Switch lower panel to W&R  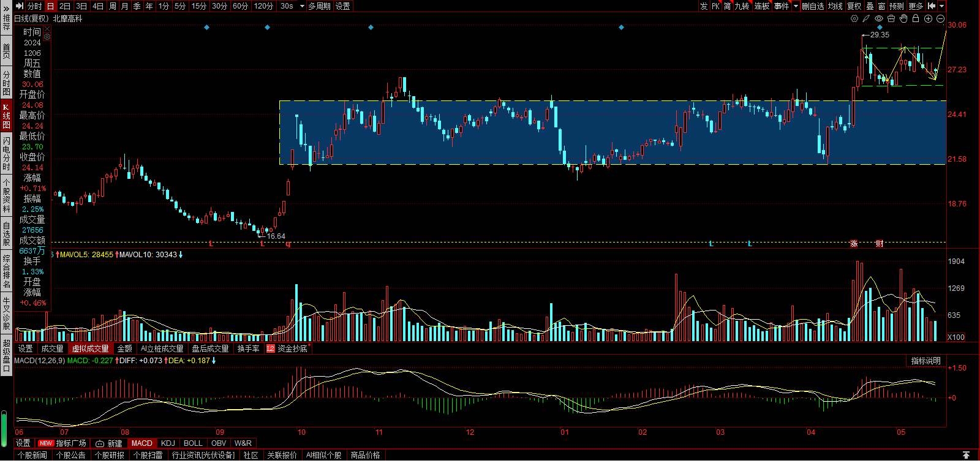(243, 443)
